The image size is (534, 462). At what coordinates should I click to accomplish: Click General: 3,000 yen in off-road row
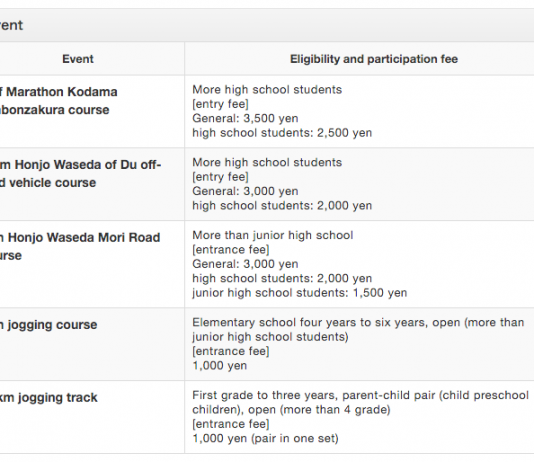[x=245, y=191]
